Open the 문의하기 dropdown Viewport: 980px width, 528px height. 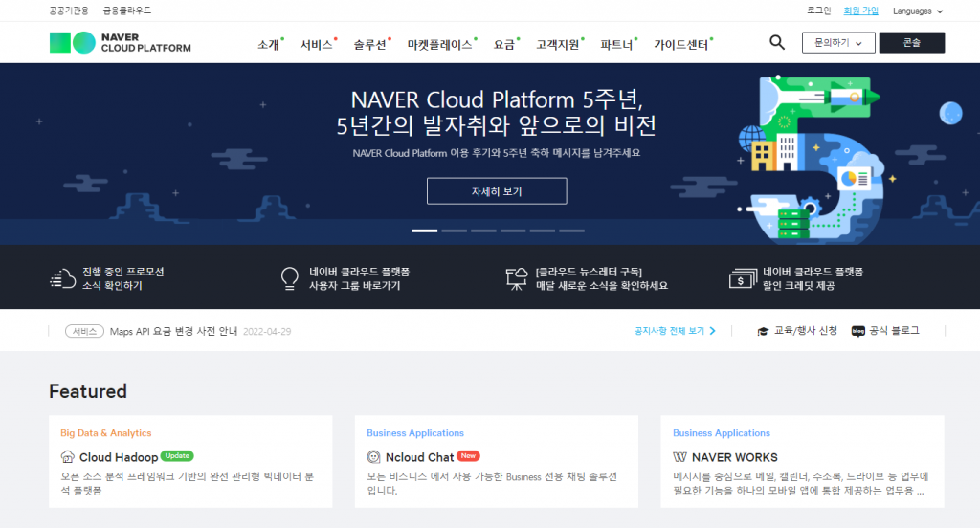[x=838, y=42]
